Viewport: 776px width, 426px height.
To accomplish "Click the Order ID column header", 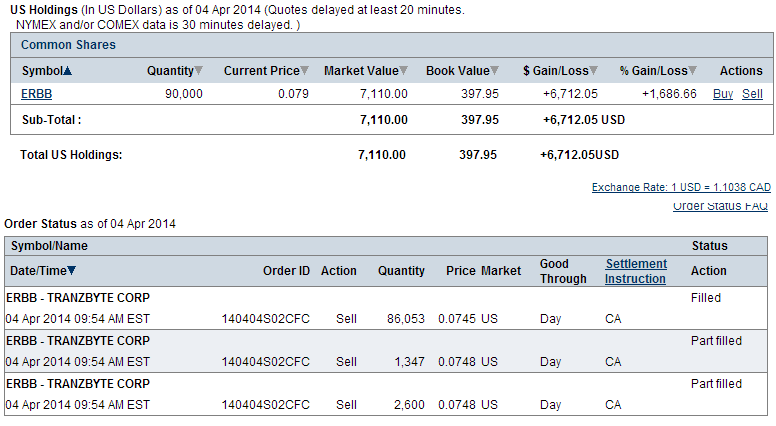I will click(x=286, y=271).
